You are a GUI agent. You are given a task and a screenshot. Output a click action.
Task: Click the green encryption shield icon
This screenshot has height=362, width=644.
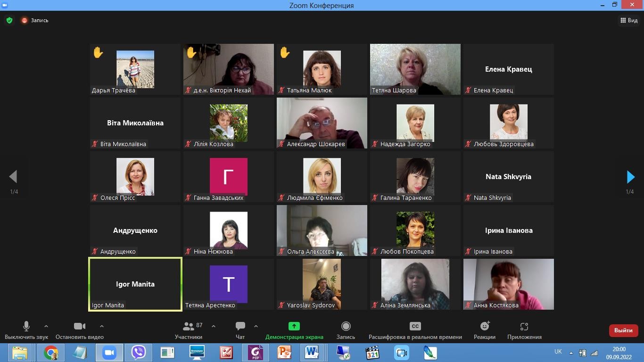point(9,20)
